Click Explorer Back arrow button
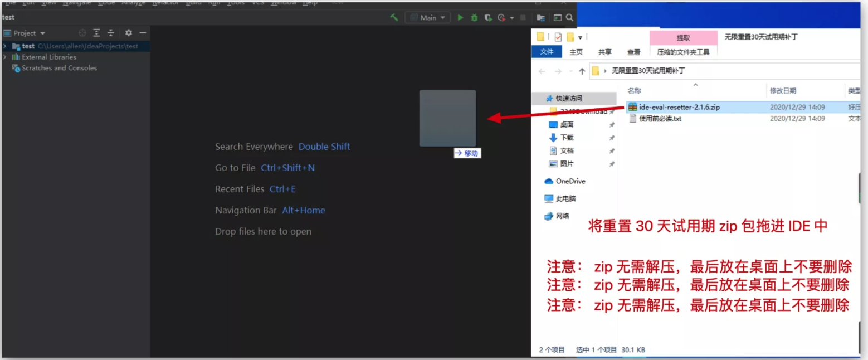868x360 pixels. (542, 71)
